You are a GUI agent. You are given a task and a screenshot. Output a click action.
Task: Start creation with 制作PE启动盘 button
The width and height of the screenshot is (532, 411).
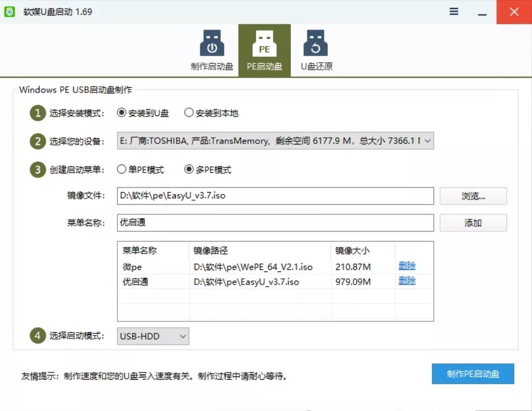[x=472, y=374]
